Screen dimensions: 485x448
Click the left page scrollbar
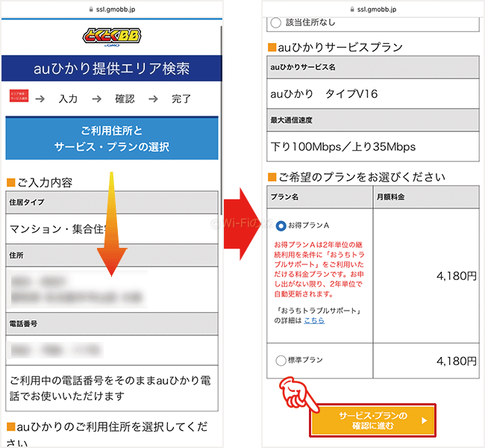(221, 120)
